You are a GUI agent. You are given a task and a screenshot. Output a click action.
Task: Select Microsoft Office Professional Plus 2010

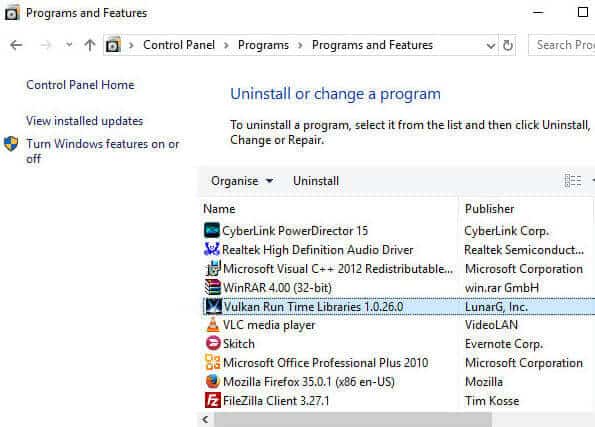(326, 362)
